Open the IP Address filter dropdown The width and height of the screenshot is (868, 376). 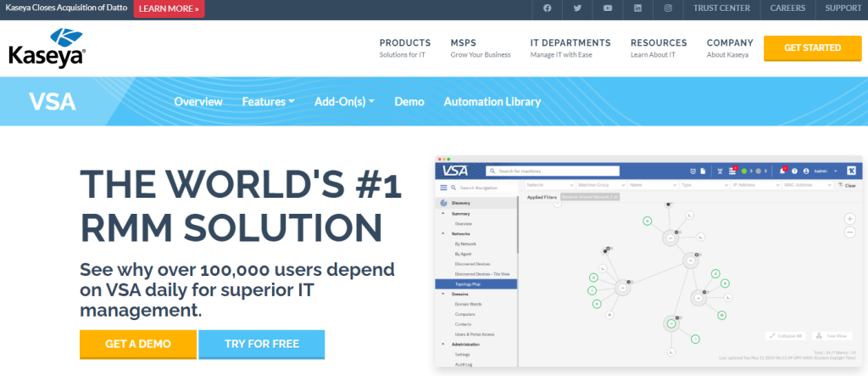(x=755, y=185)
